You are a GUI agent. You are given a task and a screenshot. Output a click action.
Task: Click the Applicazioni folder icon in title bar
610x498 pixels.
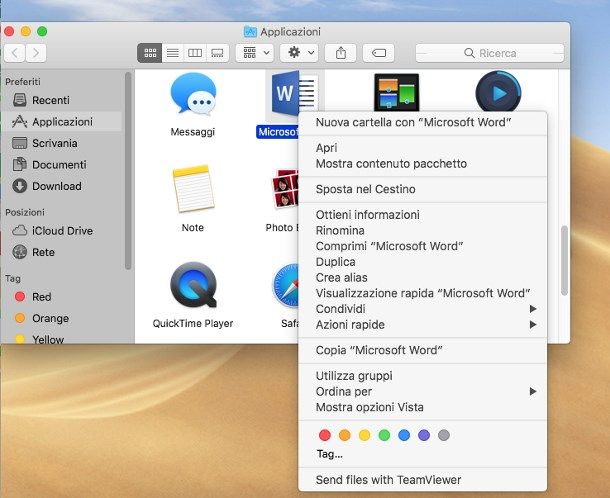(250, 31)
